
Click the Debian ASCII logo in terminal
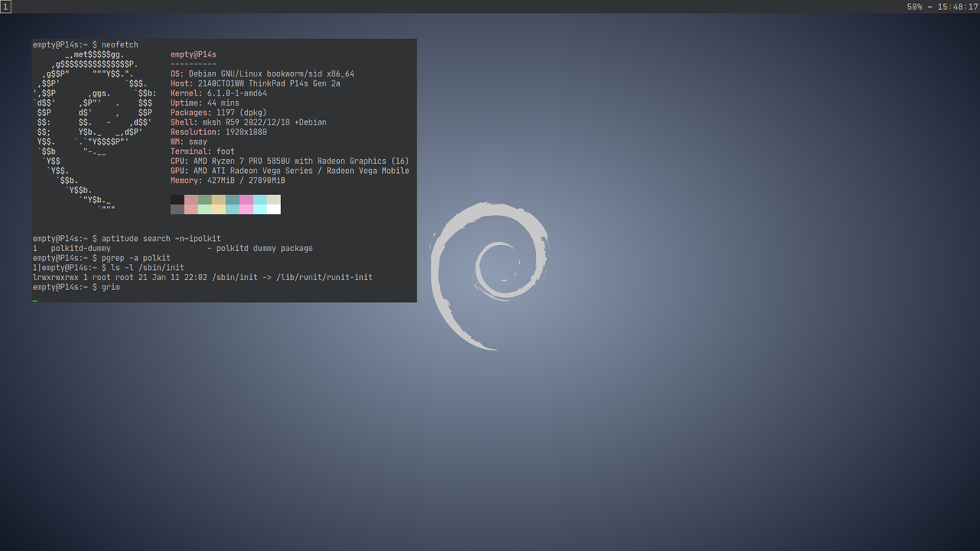[x=93, y=132]
